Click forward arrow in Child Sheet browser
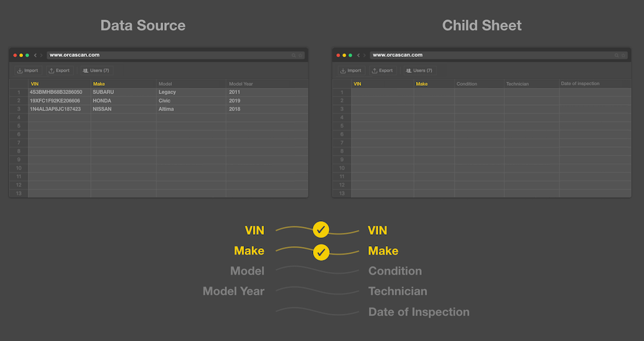644x341 pixels. (364, 55)
